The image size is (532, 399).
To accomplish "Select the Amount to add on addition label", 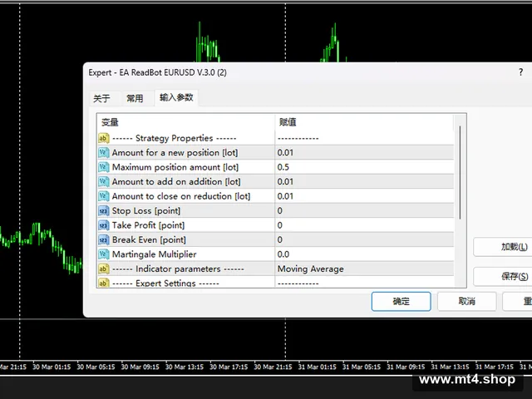I will (x=176, y=182).
